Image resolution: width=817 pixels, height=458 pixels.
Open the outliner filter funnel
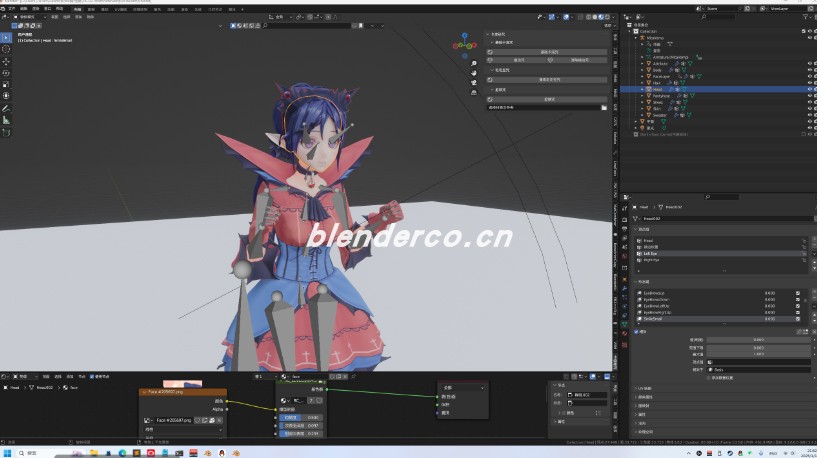(806, 17)
